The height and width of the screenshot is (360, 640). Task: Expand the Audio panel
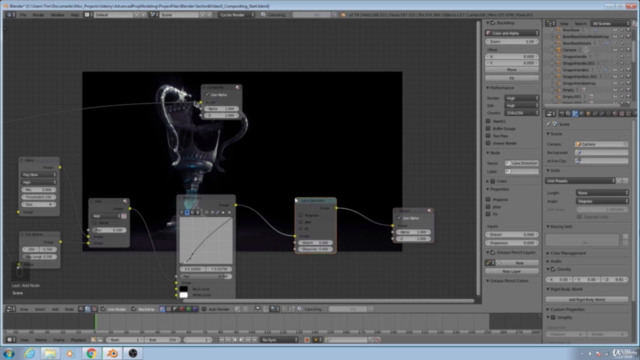coord(555,261)
